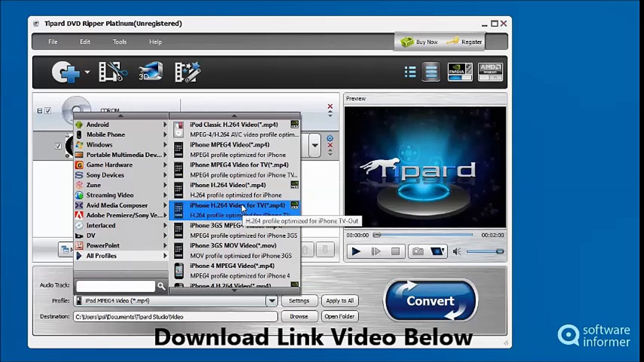Click the Apply to All button
The height and width of the screenshot is (362, 644).
point(340,301)
